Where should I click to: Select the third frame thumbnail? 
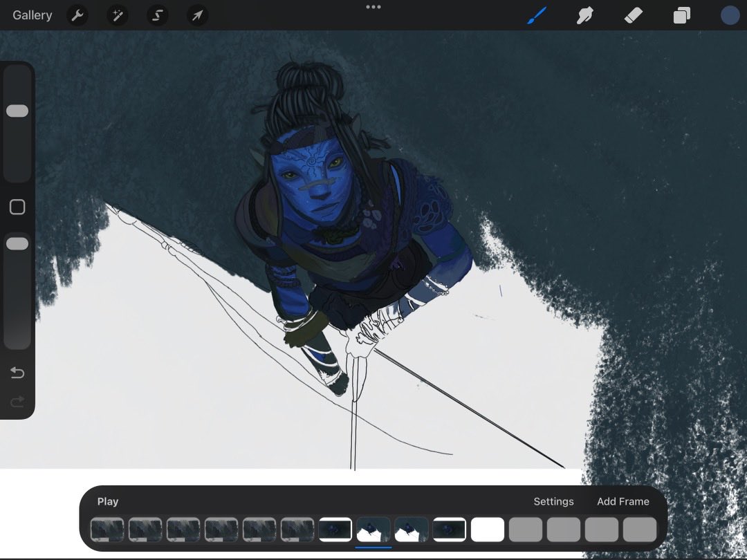(x=183, y=530)
